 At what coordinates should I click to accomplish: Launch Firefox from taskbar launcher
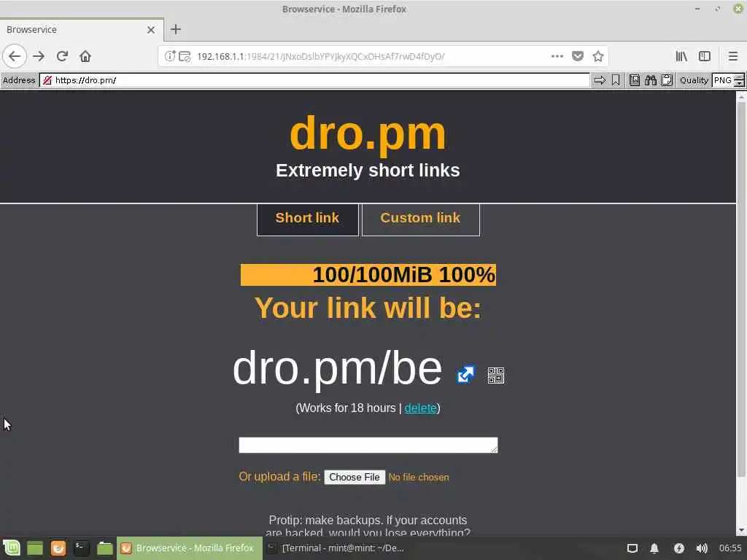(58, 548)
